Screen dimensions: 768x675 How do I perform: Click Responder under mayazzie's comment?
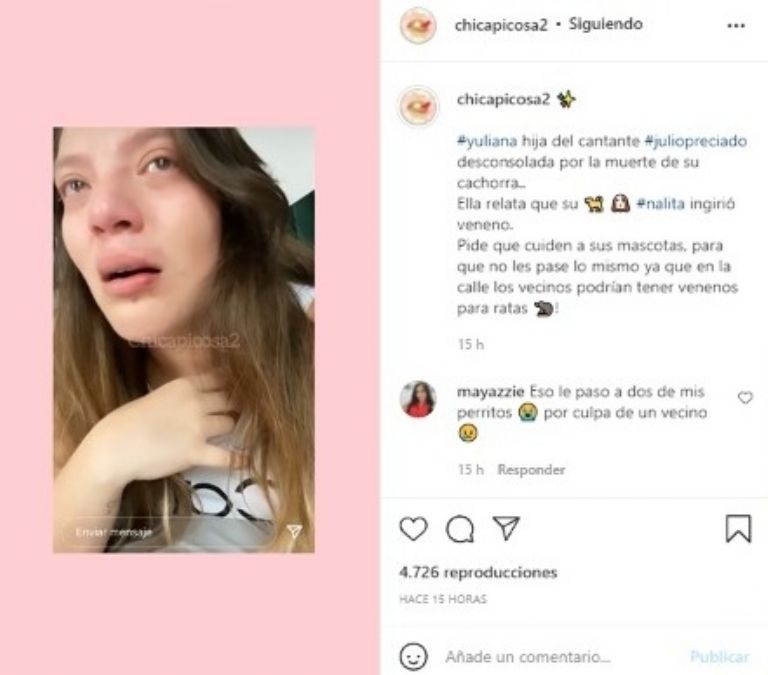pyautogui.click(x=531, y=470)
